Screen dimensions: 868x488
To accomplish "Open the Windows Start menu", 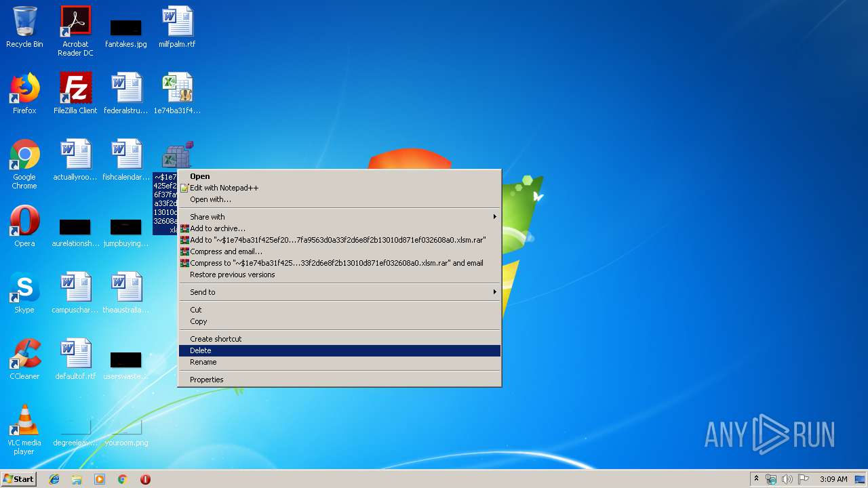I will pos(19,479).
